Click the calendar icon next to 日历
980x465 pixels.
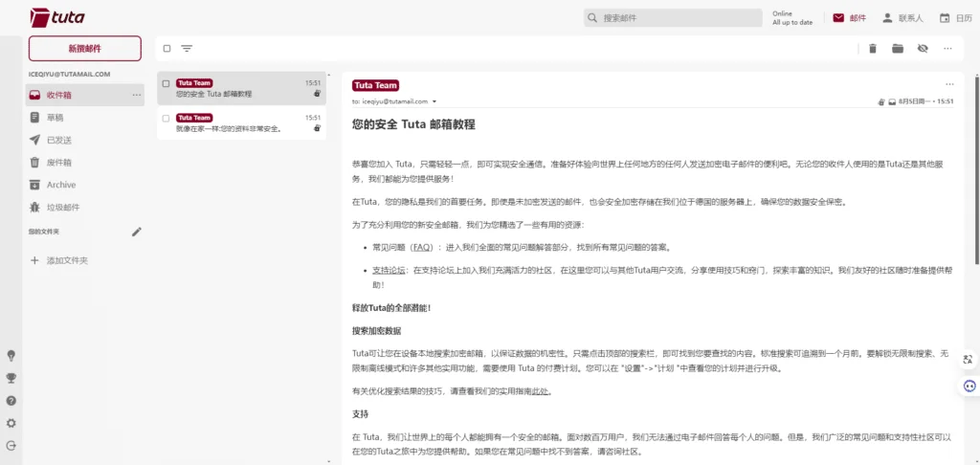(945, 18)
